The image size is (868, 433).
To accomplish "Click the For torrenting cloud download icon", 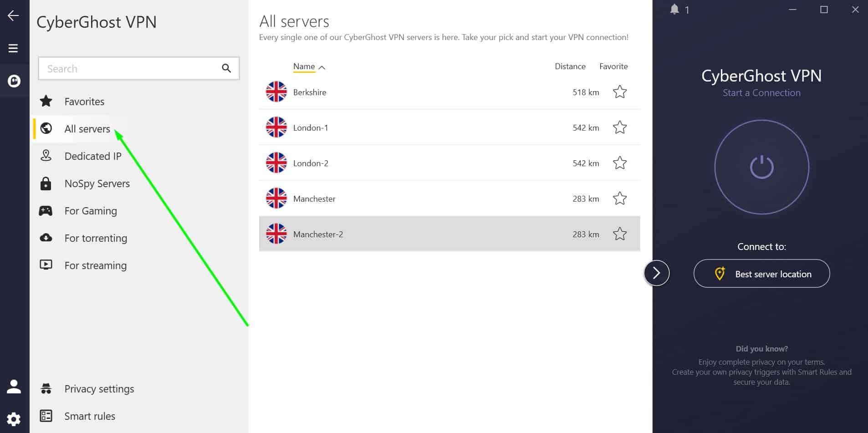I will [46, 238].
